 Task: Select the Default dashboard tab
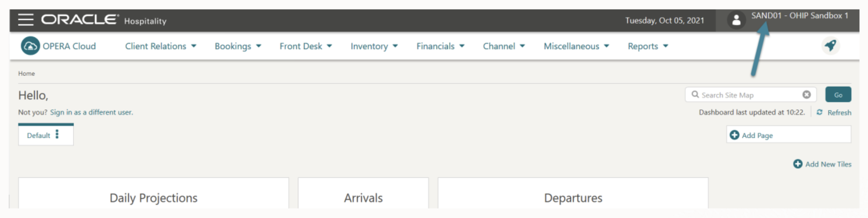(x=39, y=135)
